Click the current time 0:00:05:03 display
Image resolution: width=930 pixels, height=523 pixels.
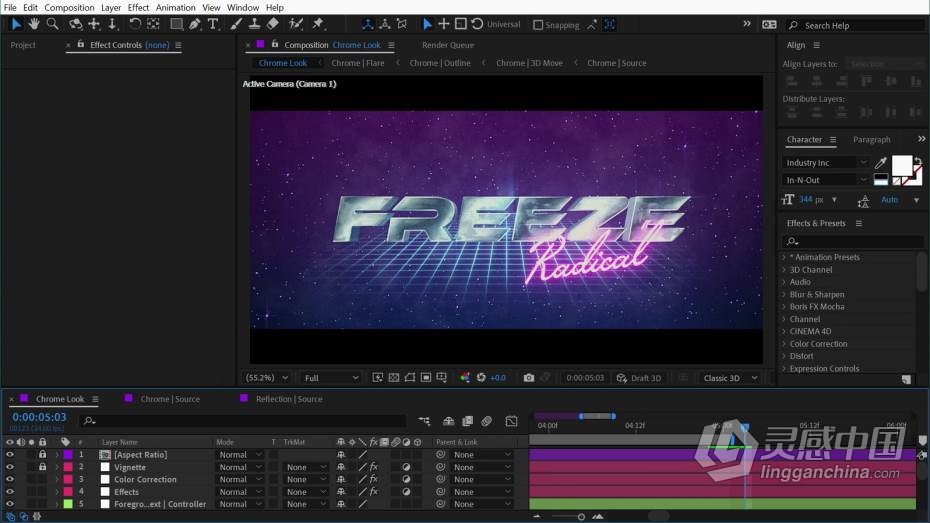tap(39, 417)
